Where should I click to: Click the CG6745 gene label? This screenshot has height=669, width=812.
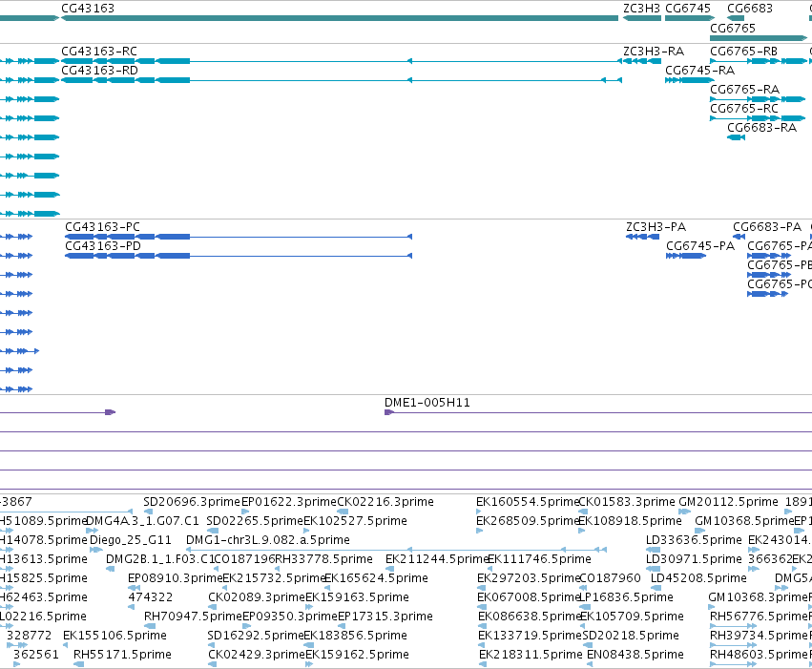(x=688, y=9)
